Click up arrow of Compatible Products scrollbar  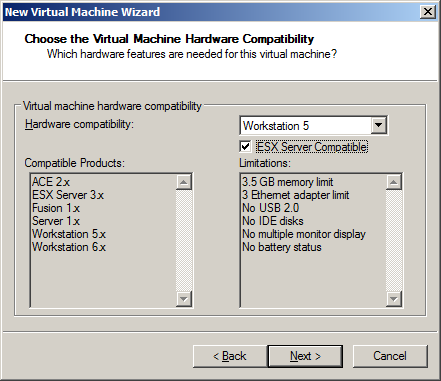pos(184,182)
